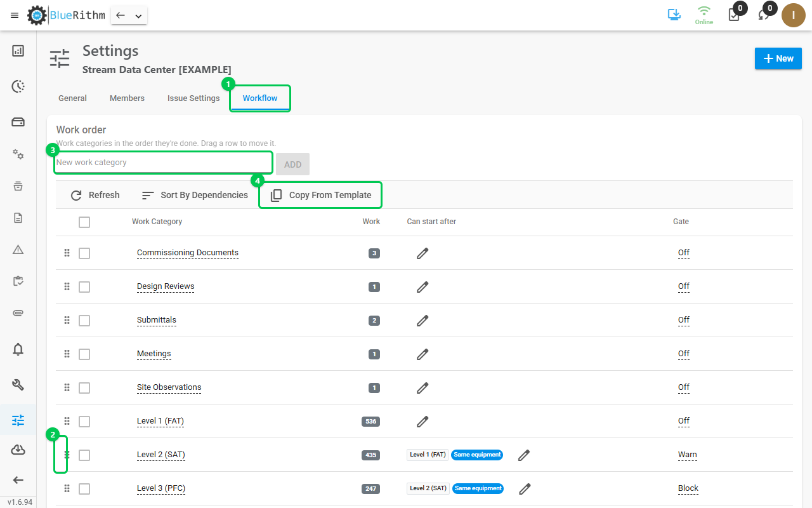The image size is (812, 508).
Task: Tick the Submittals row checkbox
Action: tap(84, 320)
